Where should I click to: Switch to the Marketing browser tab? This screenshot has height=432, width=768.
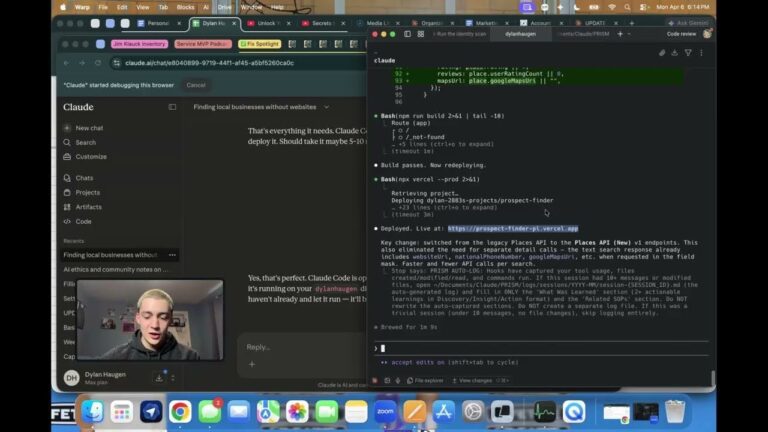[487, 23]
